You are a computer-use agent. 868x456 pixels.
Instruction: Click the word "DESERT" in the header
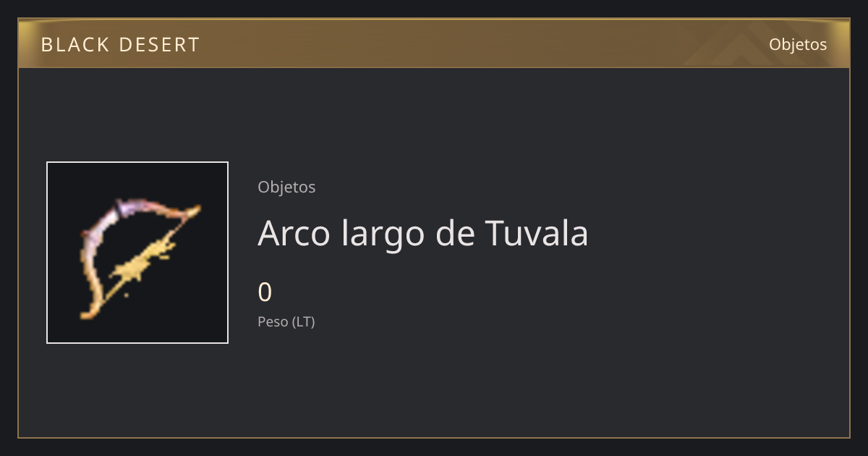coord(159,45)
